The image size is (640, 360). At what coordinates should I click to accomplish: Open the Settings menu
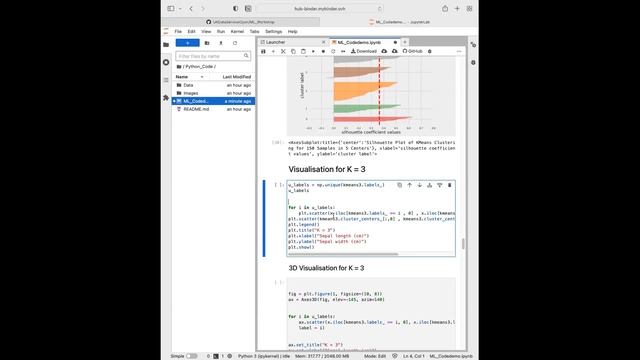(x=273, y=31)
